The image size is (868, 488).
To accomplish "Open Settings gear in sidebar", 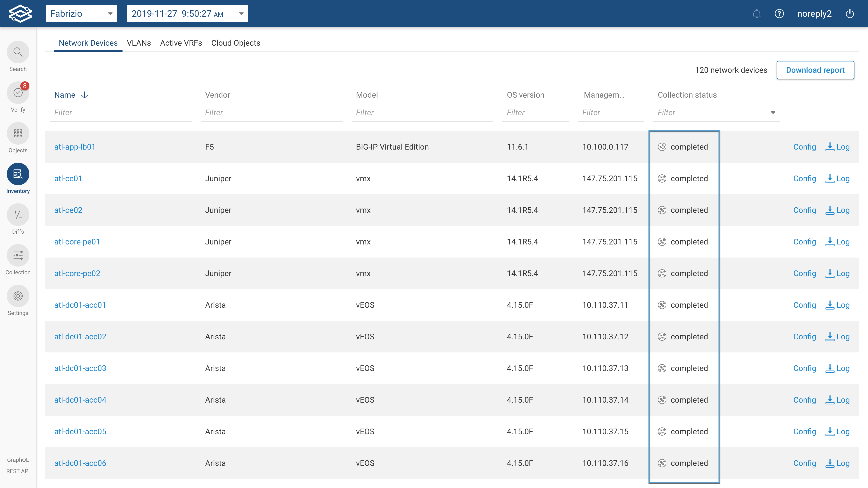I will (18, 296).
